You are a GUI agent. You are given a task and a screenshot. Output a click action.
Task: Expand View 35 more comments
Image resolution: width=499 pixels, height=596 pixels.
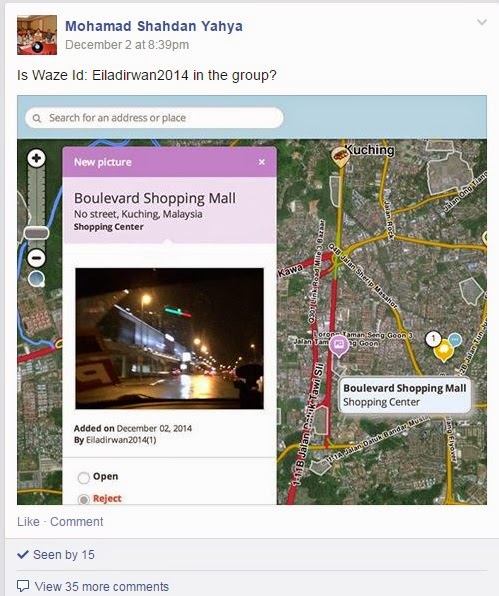(x=101, y=586)
